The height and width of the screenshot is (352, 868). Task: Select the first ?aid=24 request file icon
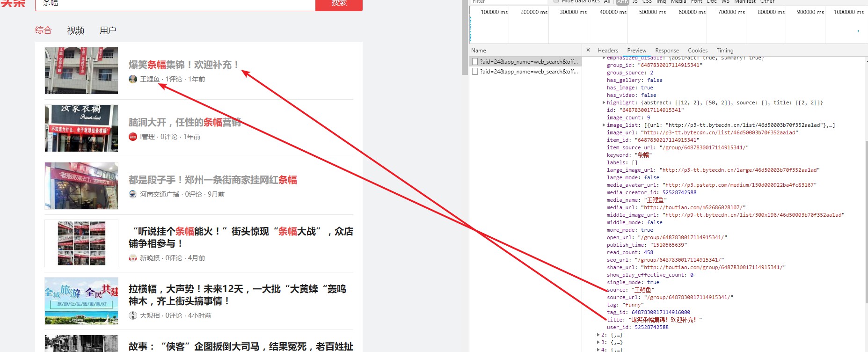475,61
